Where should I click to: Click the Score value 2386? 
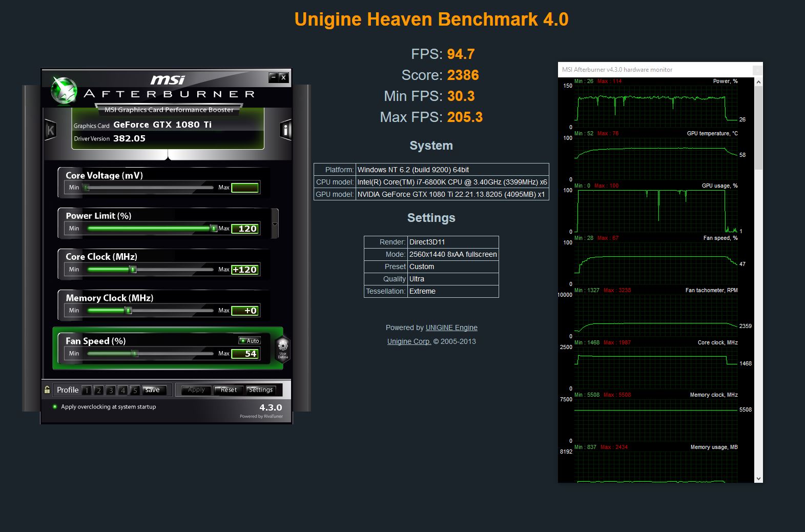click(x=463, y=75)
